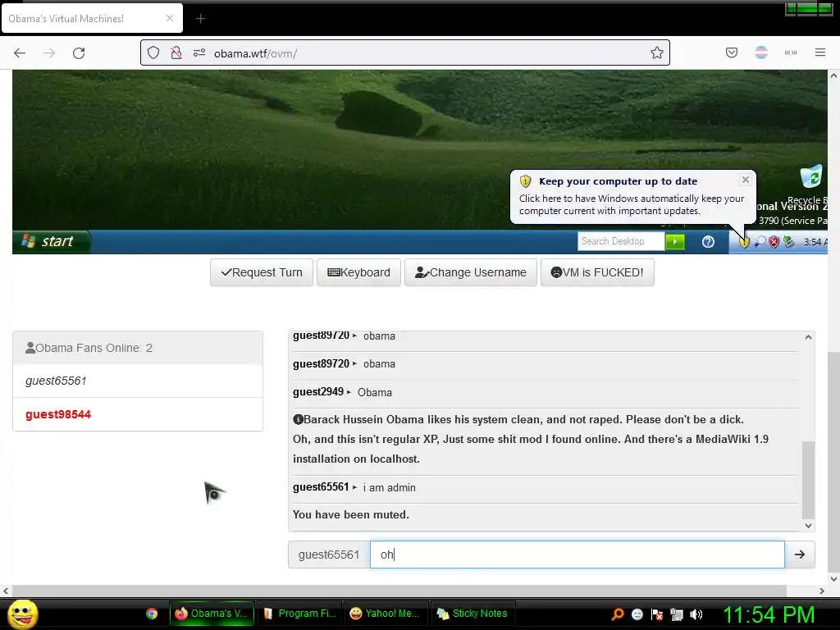Open Recycle Bin on VM desktop
The height and width of the screenshot is (630, 840).
(810, 184)
